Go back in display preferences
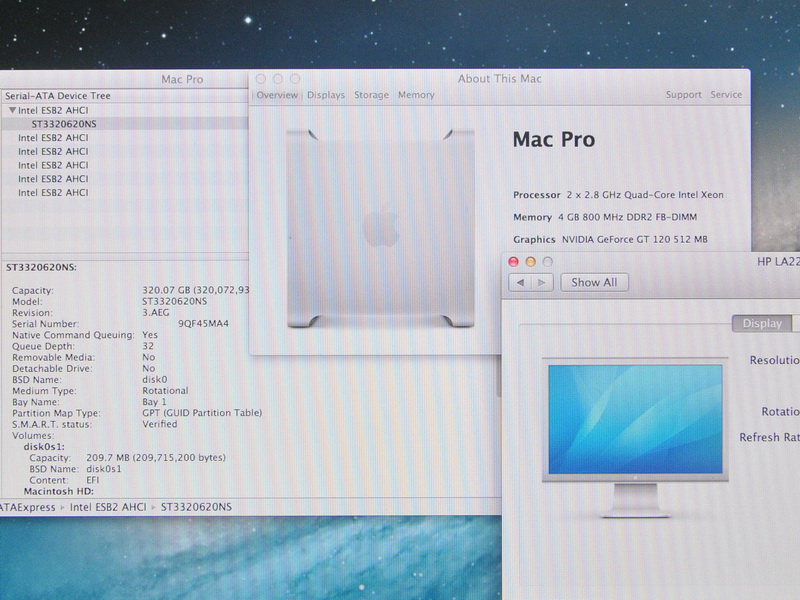This screenshot has width=800, height=600. (x=520, y=282)
